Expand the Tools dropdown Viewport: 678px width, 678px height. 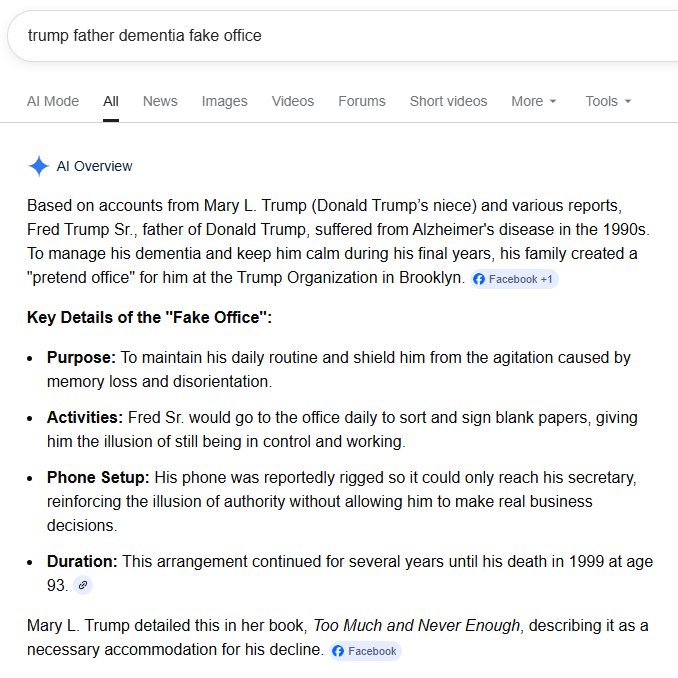click(608, 101)
